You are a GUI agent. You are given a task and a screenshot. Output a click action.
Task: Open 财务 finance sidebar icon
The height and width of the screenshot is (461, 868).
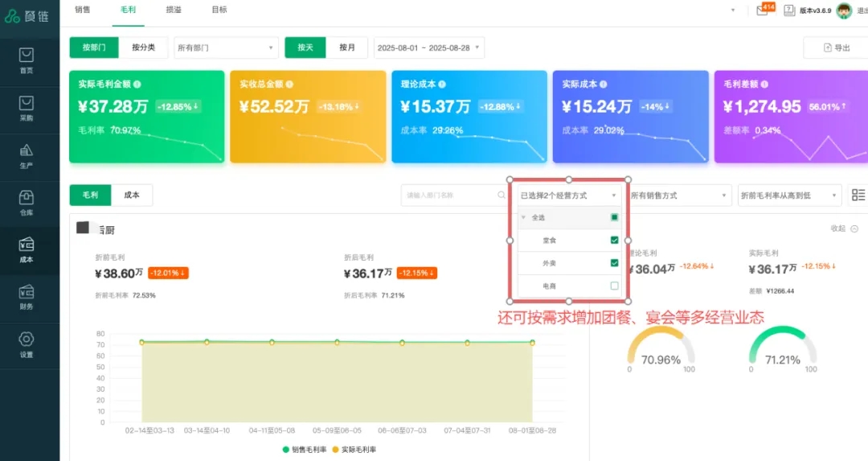(x=27, y=292)
